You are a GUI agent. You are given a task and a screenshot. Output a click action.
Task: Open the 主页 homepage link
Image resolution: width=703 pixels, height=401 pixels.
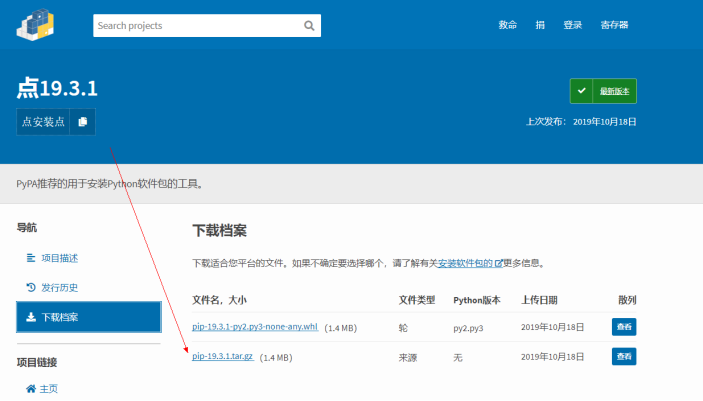pyautogui.click(x=48, y=389)
